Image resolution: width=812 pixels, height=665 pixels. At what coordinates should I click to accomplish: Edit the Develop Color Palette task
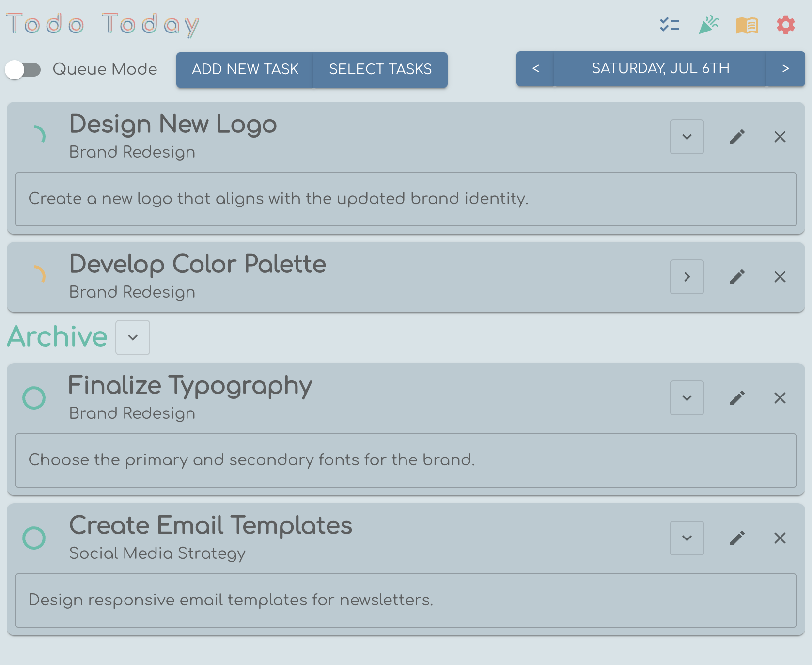[x=737, y=277]
